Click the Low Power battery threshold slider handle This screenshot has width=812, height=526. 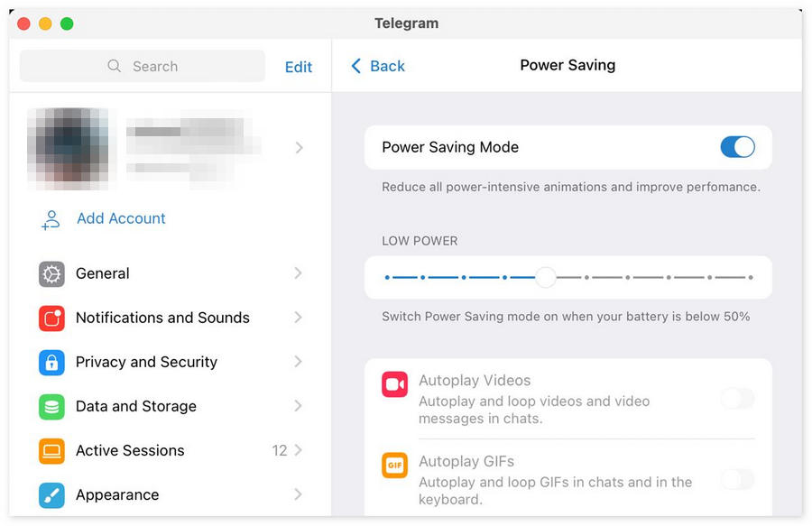[545, 278]
